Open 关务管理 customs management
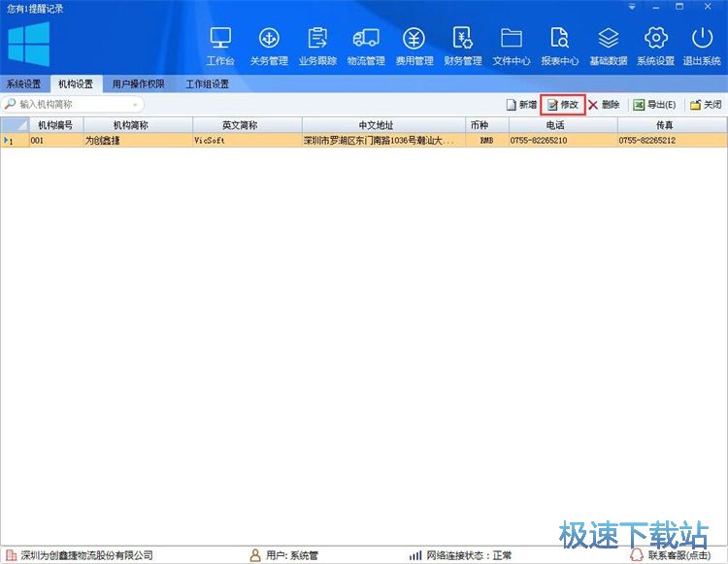Viewport: 728px width, 564px height. [269, 46]
